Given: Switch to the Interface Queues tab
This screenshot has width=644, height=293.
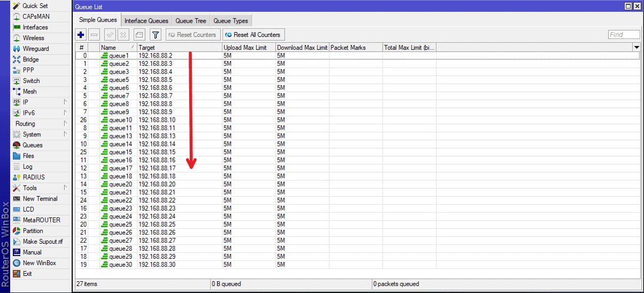Looking at the screenshot, I should tap(146, 21).
